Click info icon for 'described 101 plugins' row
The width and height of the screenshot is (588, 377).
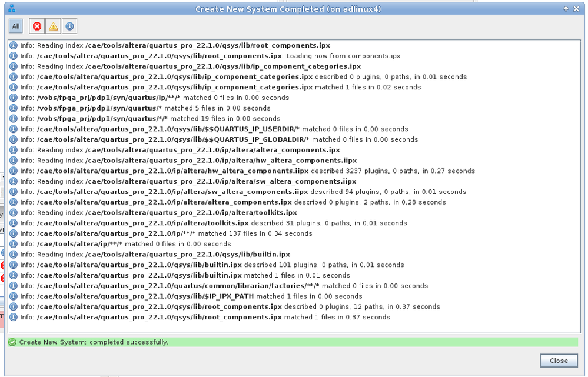coord(14,265)
